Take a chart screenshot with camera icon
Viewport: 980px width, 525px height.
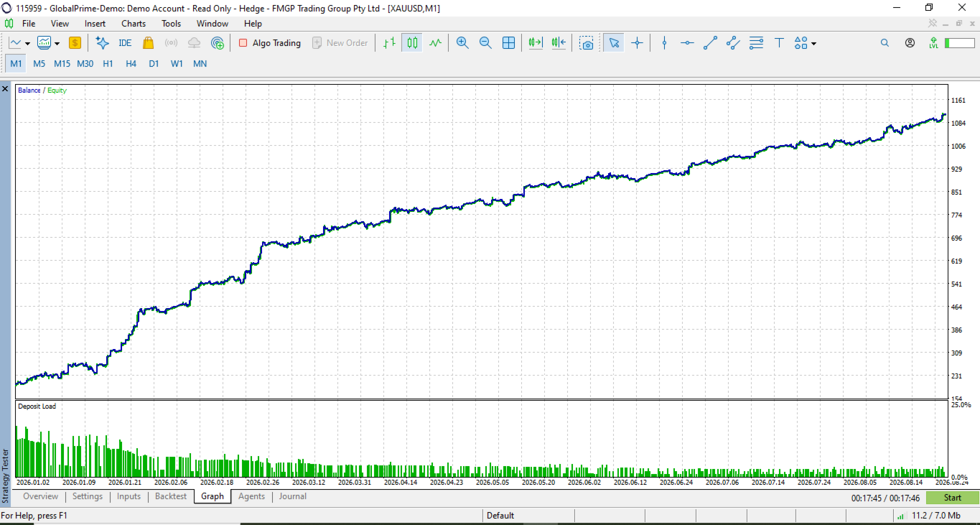pyautogui.click(x=587, y=43)
